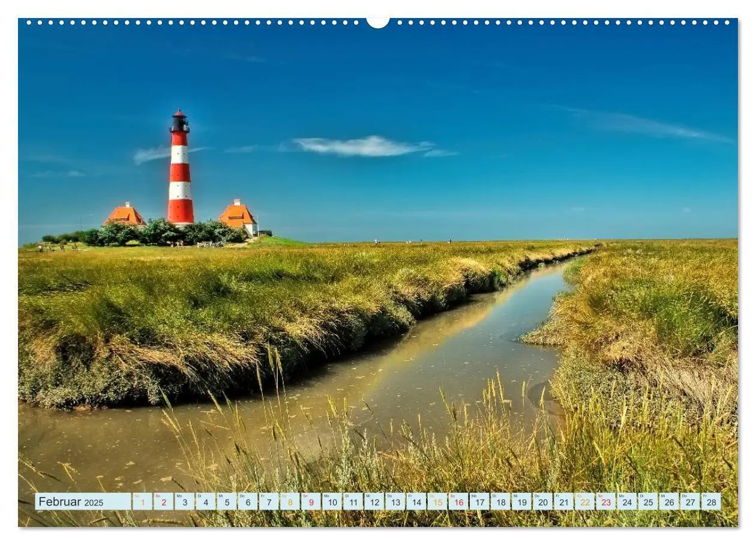Select red Sunday date 16
The height and width of the screenshot is (545, 756).
tap(458, 502)
